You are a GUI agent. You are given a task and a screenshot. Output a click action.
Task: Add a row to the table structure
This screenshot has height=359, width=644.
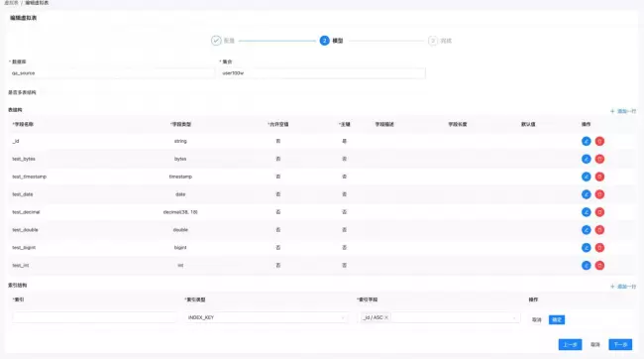tap(623, 111)
